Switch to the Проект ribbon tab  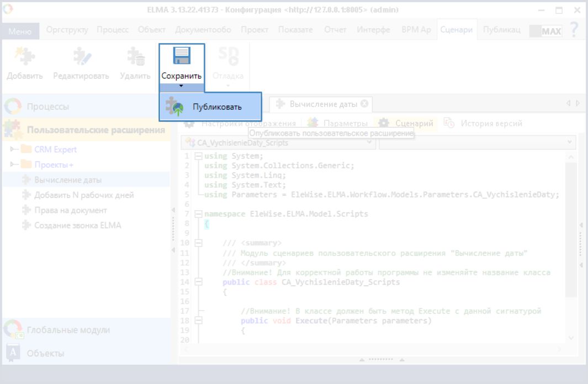pyautogui.click(x=255, y=30)
